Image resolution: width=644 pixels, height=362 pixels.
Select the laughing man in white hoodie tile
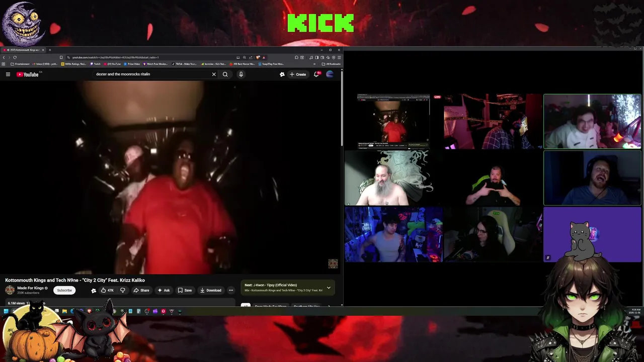click(x=592, y=121)
